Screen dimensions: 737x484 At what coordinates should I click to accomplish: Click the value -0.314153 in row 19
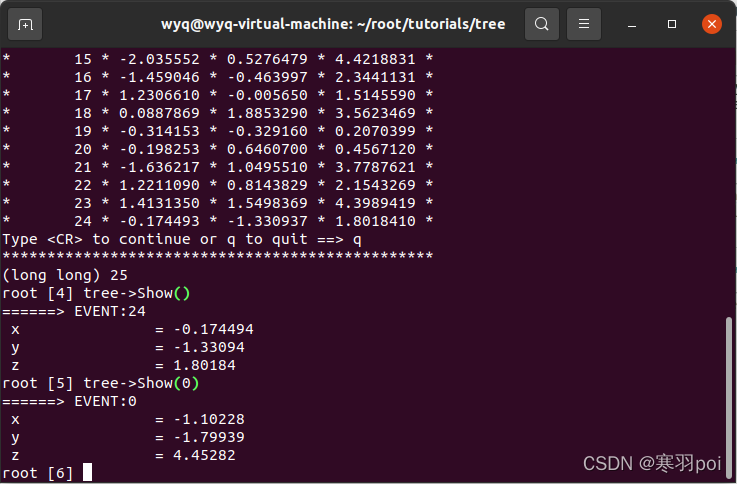159,131
